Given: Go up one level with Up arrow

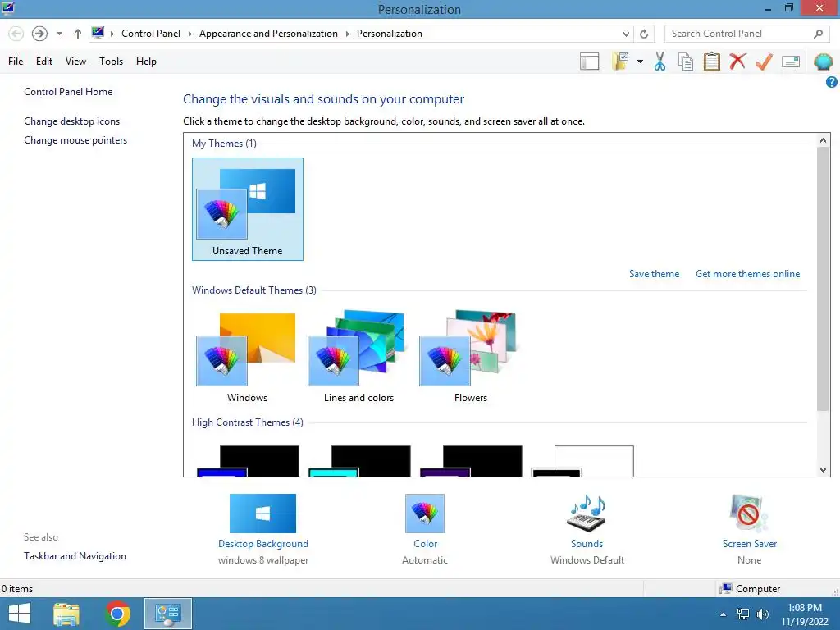Looking at the screenshot, I should 78,34.
